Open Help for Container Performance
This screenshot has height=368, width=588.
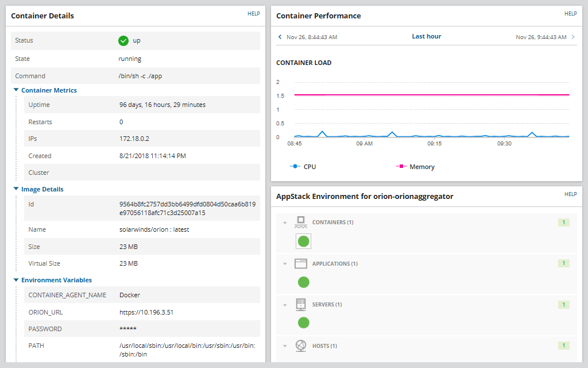point(570,14)
